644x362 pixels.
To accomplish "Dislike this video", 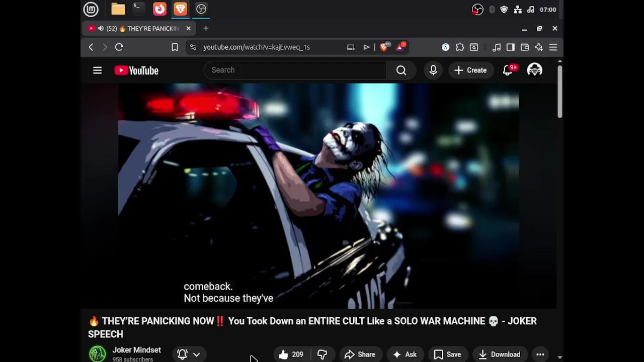I will tap(323, 354).
